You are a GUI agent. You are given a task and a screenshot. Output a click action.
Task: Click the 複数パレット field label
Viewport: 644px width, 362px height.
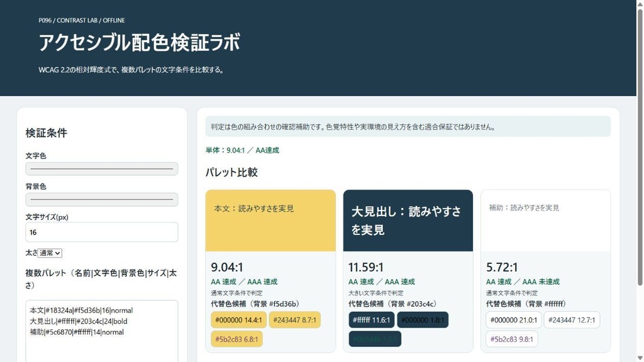(101, 278)
